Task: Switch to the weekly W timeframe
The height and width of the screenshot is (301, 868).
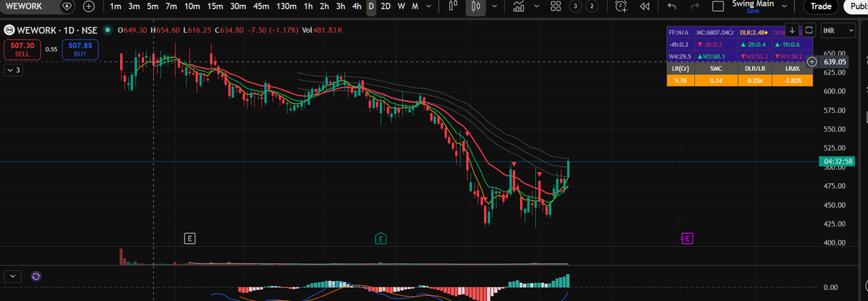Action: (x=401, y=7)
